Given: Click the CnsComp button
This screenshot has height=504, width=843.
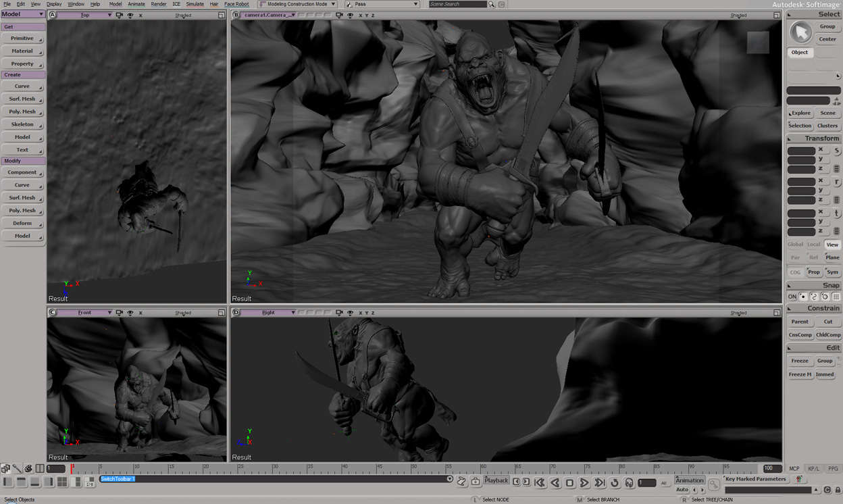Looking at the screenshot, I should (x=800, y=334).
